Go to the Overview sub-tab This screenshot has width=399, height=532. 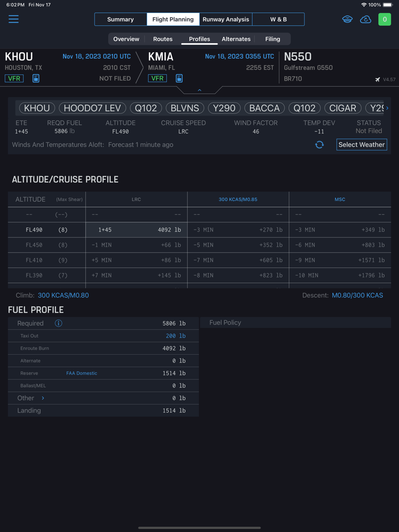pyautogui.click(x=126, y=39)
